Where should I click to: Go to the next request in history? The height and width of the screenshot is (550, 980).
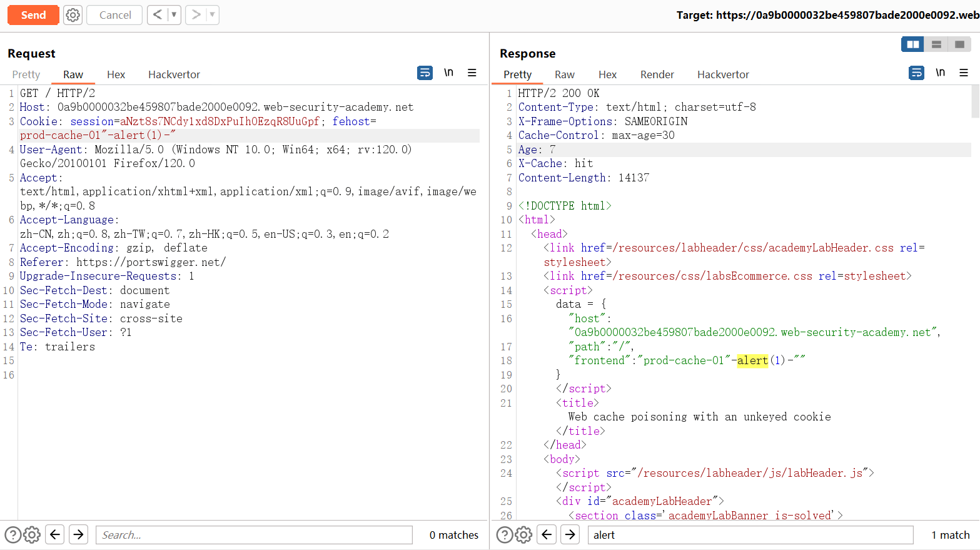[196, 14]
